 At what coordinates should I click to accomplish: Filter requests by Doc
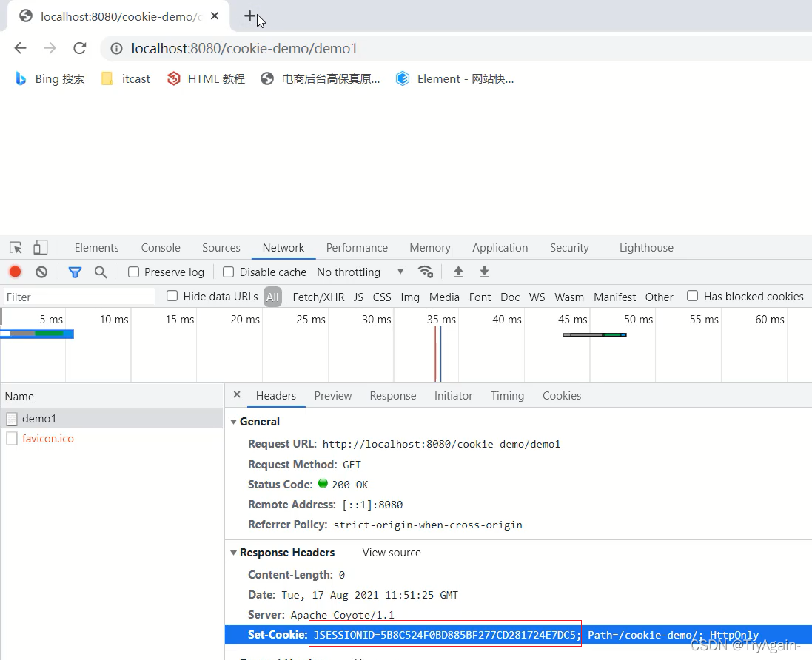[510, 297]
